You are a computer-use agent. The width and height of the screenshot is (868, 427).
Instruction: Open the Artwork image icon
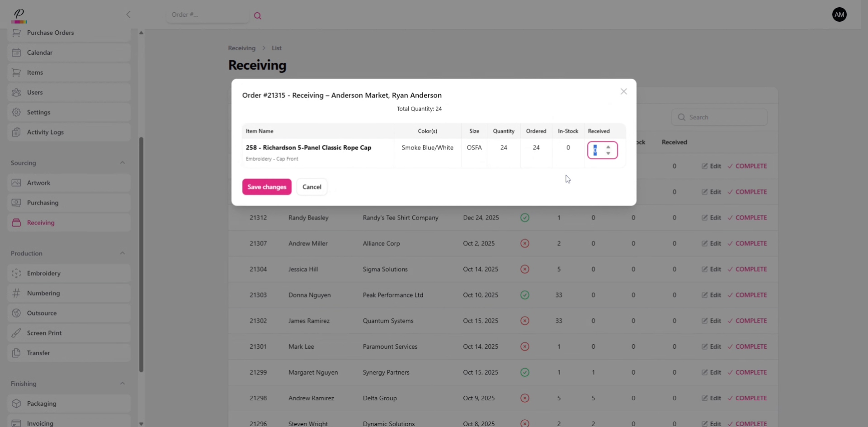[16, 183]
